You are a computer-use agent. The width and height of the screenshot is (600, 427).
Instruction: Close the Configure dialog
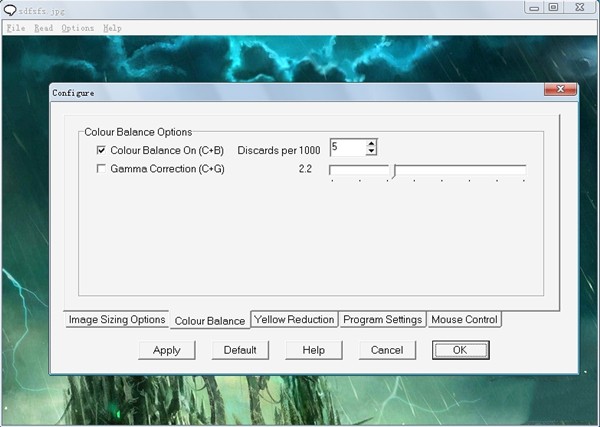point(561,91)
